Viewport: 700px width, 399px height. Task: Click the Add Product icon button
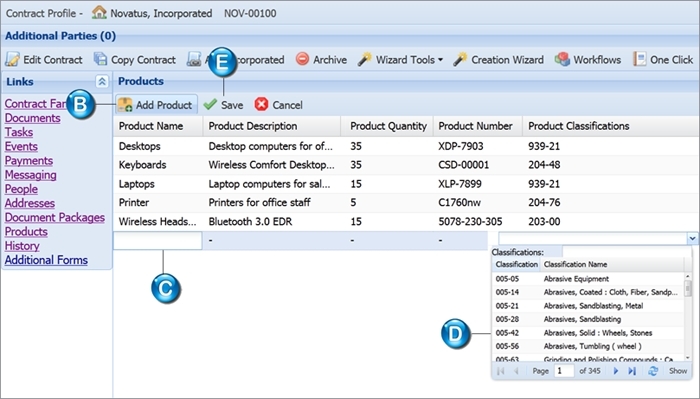pos(125,105)
